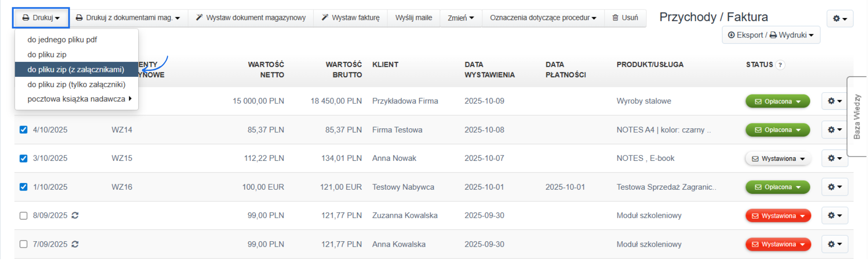This screenshot has width=868, height=262.
Task: Click Wystaw fakturę button
Action: [350, 18]
